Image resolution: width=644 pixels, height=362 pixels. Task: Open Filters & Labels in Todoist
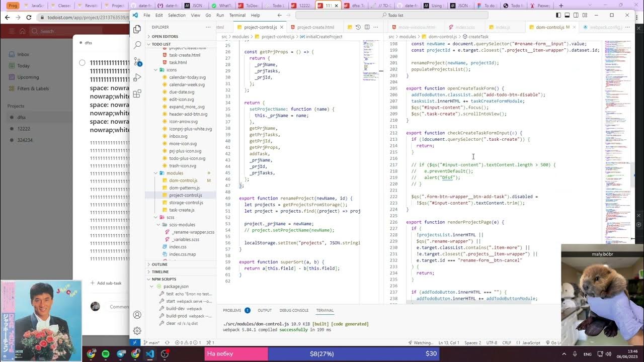click(x=33, y=88)
